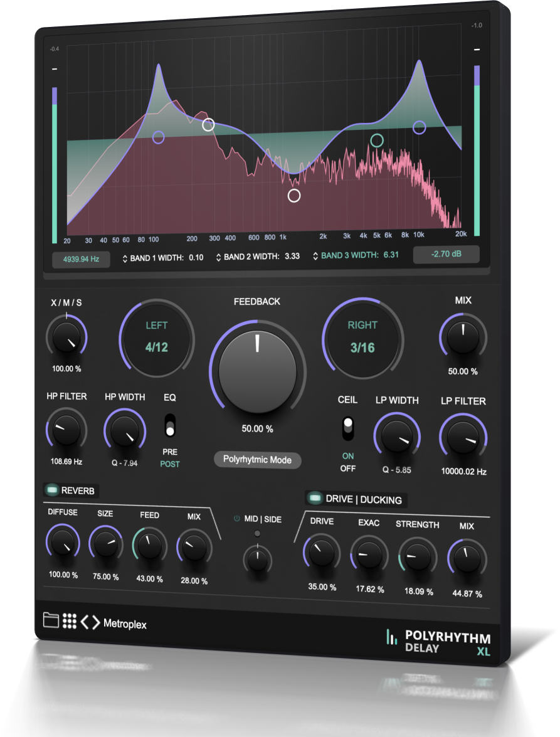Go to previous preset arrow
The width and height of the screenshot is (560, 737).
click(x=85, y=622)
